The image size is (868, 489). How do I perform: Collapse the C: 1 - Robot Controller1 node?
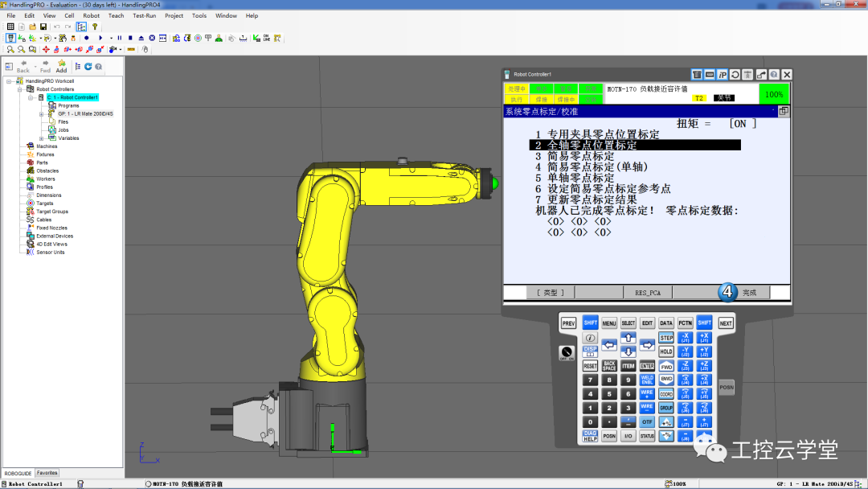tap(31, 97)
